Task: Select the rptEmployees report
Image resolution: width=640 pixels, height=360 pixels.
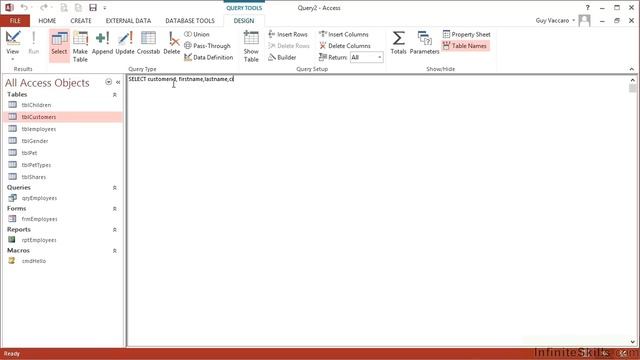Action: pos(62,240)
